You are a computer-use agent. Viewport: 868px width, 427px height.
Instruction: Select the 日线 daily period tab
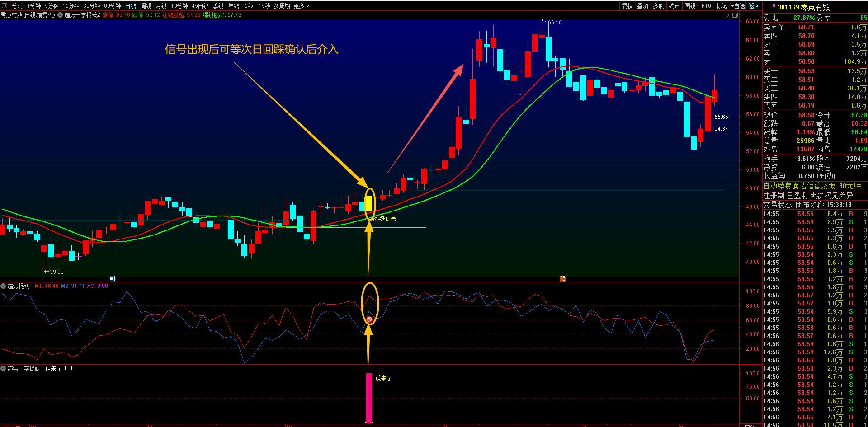pos(131,6)
